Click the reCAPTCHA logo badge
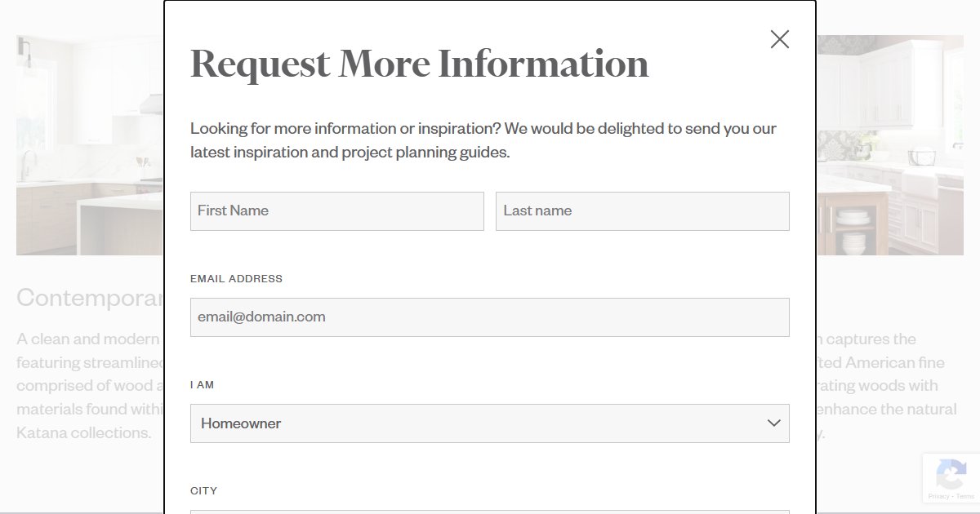The width and height of the screenshot is (980, 514). point(951,473)
